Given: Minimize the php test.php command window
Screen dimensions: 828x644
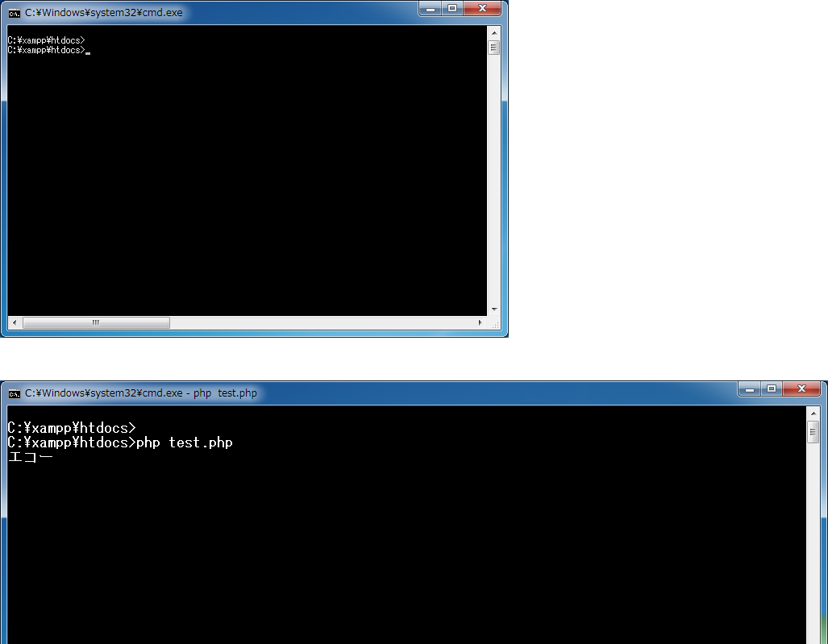Looking at the screenshot, I should tap(750, 389).
